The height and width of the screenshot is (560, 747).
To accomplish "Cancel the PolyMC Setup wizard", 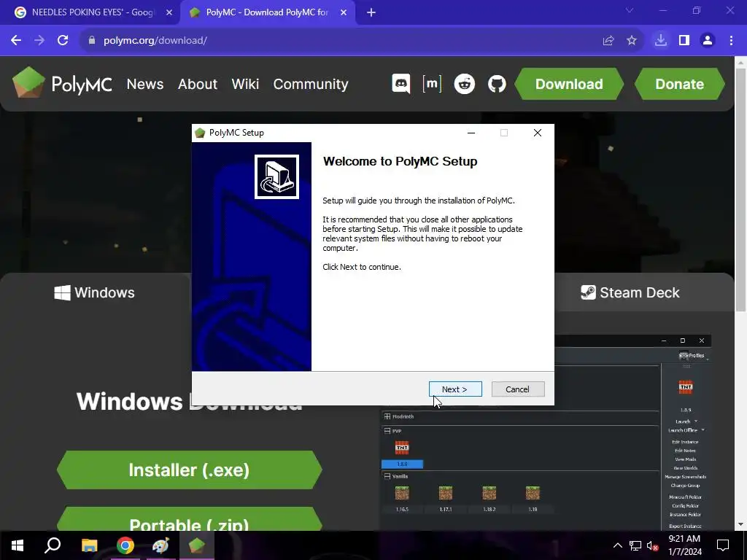I will (x=517, y=389).
